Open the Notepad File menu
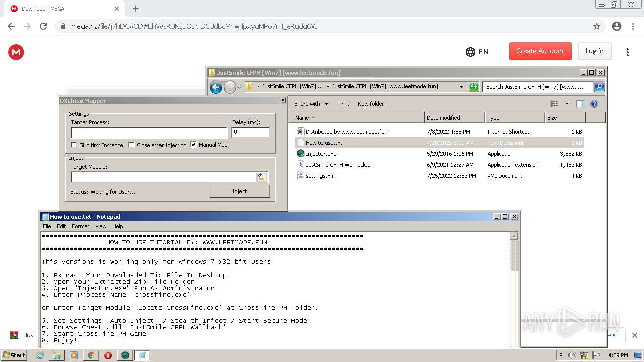The image size is (644, 362). click(x=47, y=226)
